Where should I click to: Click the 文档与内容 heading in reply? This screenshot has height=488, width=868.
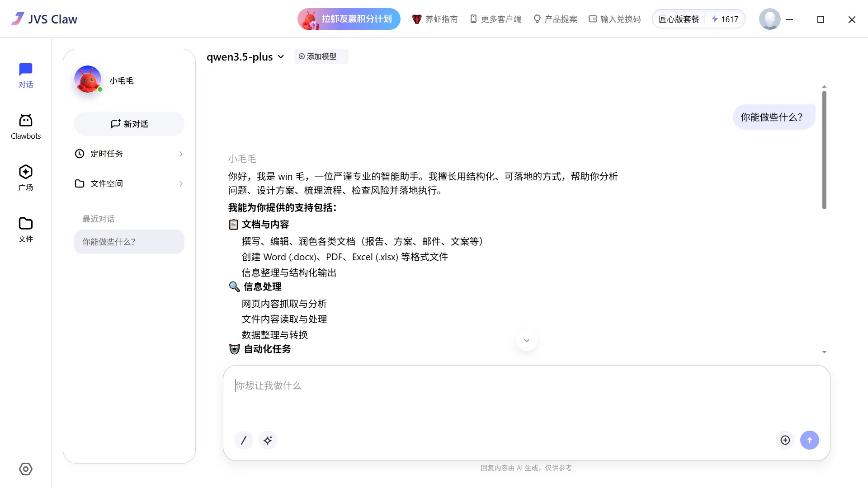pyautogui.click(x=265, y=224)
